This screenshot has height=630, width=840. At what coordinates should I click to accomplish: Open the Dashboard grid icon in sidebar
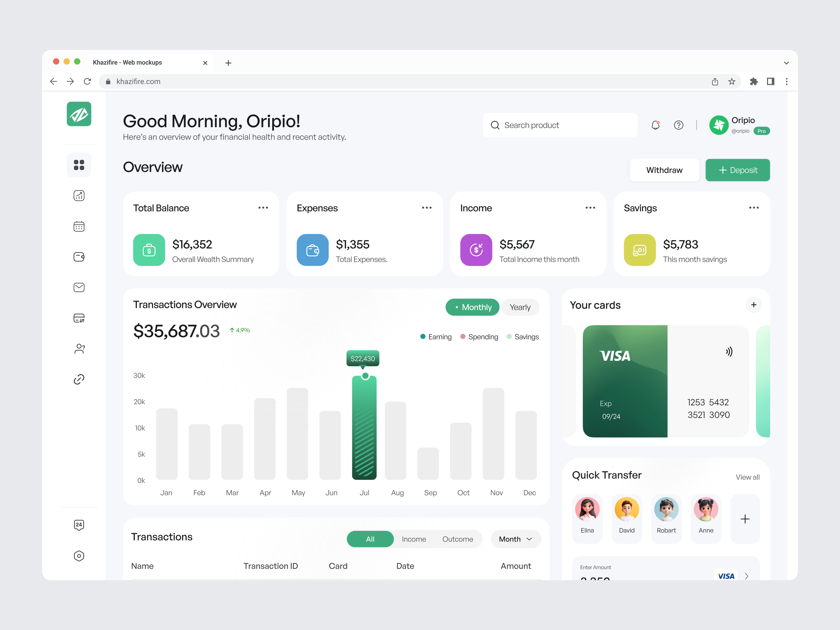(x=79, y=165)
